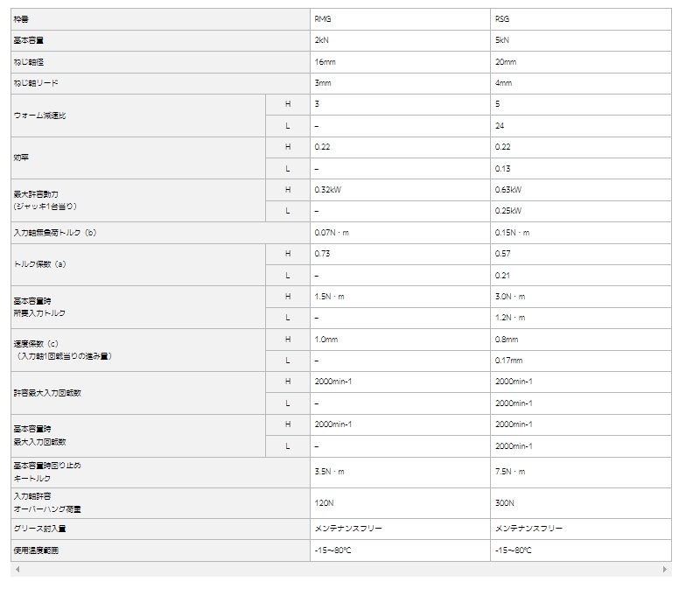The image size is (700, 589).
Task: Select the 3.5N·m key torque cell
Action: (329, 471)
